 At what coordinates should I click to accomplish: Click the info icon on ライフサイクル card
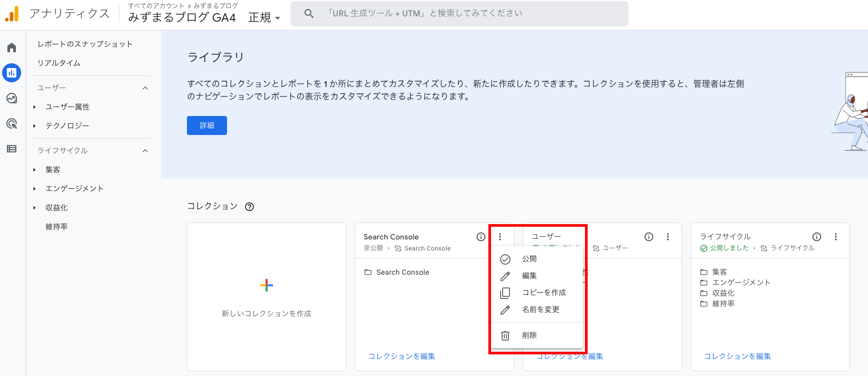point(817,237)
